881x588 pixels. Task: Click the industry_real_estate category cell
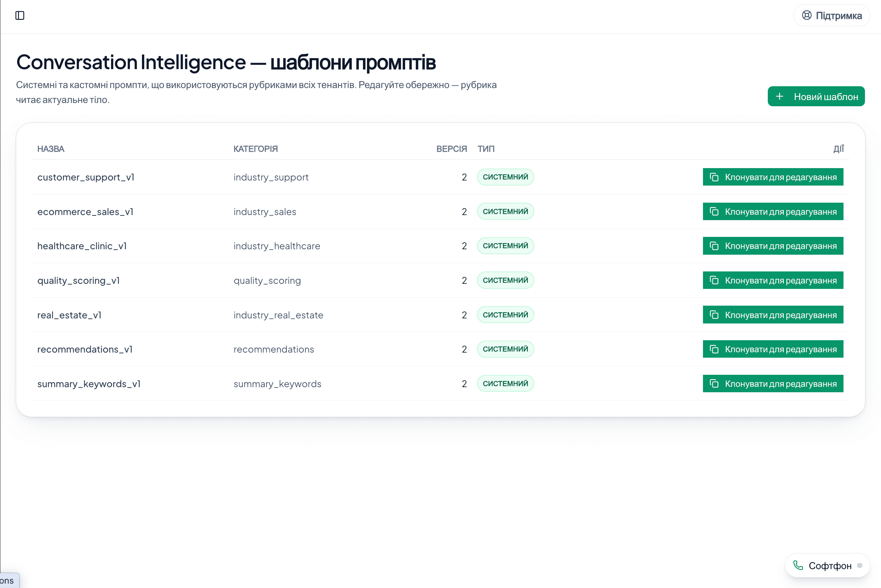click(278, 315)
